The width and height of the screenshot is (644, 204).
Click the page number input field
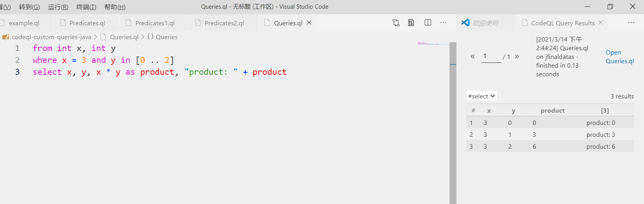coord(491,56)
